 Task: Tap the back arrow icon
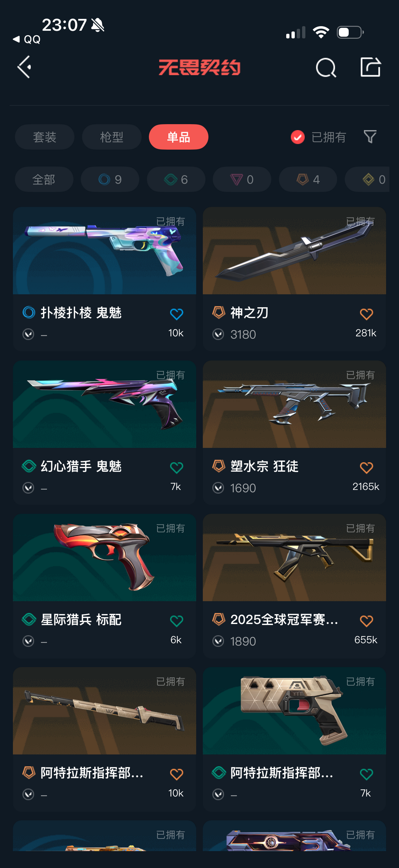[x=24, y=67]
